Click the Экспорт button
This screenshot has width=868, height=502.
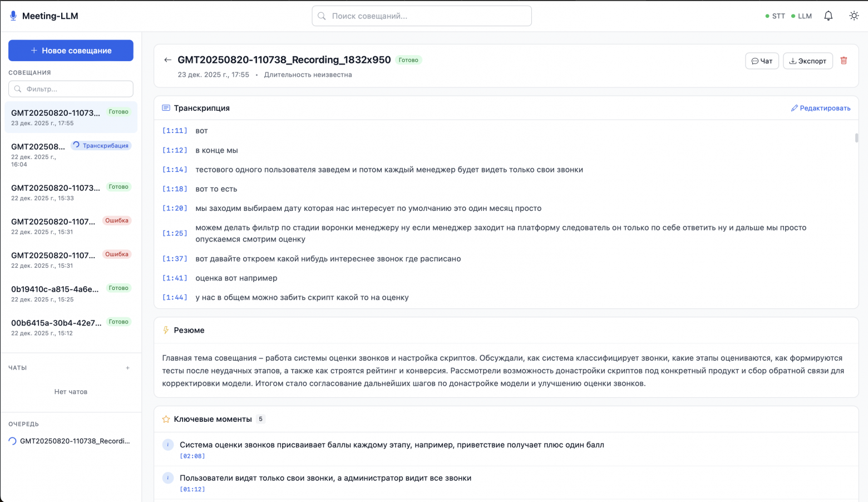pyautogui.click(x=807, y=61)
